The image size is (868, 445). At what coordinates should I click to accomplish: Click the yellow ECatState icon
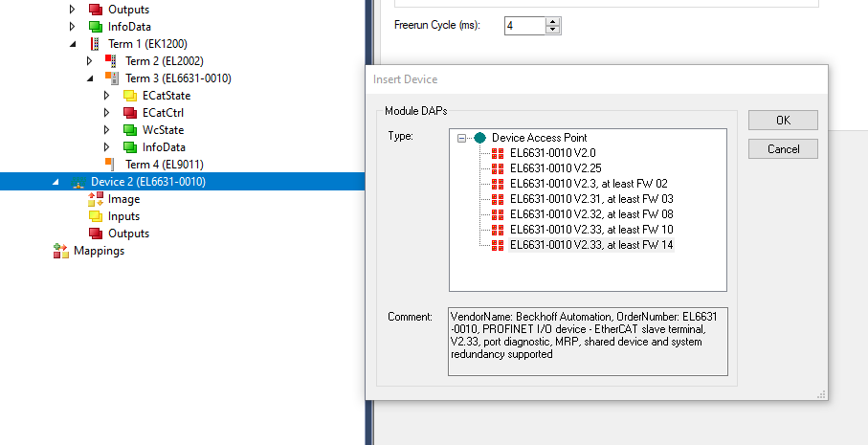(x=130, y=96)
